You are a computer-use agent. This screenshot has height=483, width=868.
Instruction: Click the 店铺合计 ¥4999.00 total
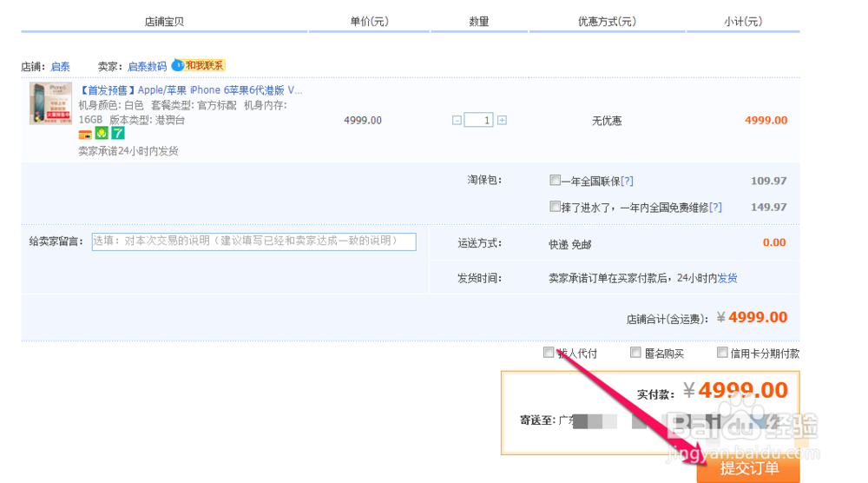tap(707, 318)
